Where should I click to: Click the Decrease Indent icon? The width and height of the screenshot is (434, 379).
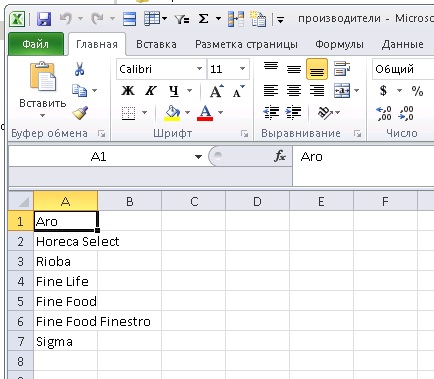pos(271,113)
